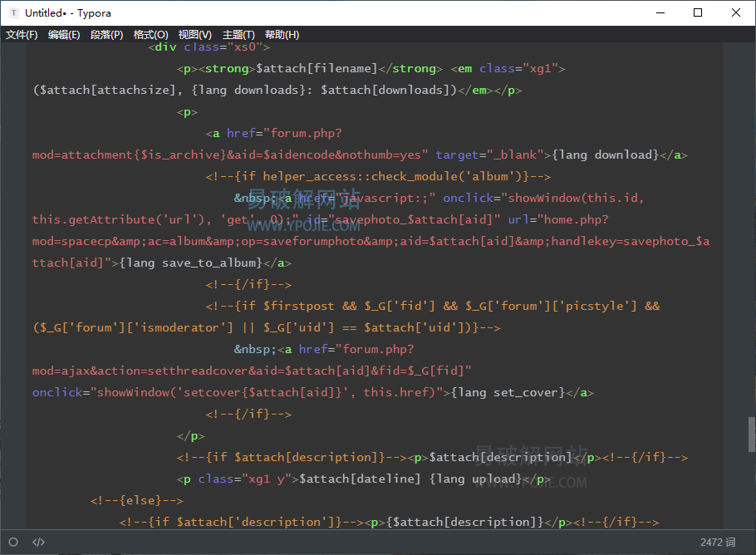
Task: Place cursor in the <div class="xs0"> line
Action: pos(209,47)
